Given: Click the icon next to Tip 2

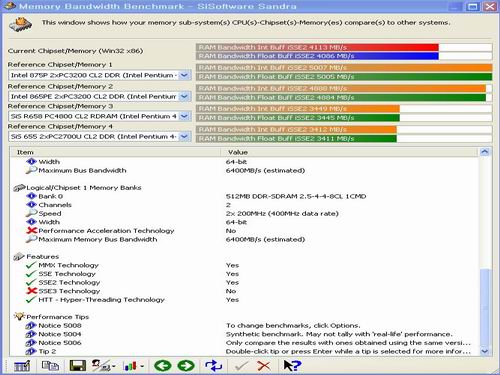Looking at the screenshot, I should [x=31, y=351].
